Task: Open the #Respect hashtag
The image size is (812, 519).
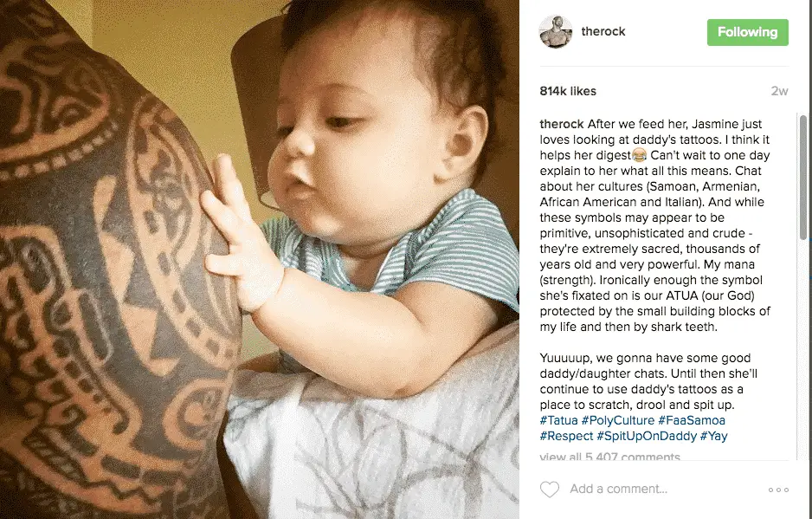Action: [566, 436]
